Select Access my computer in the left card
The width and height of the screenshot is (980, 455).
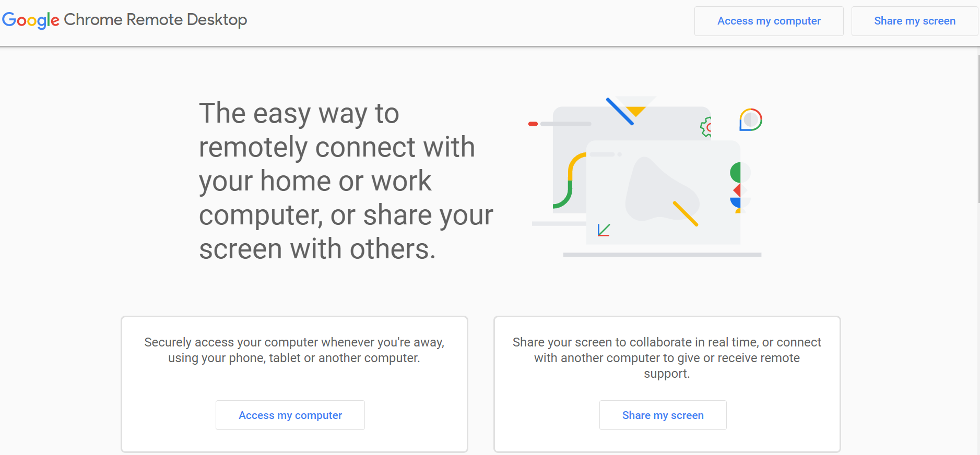(290, 415)
